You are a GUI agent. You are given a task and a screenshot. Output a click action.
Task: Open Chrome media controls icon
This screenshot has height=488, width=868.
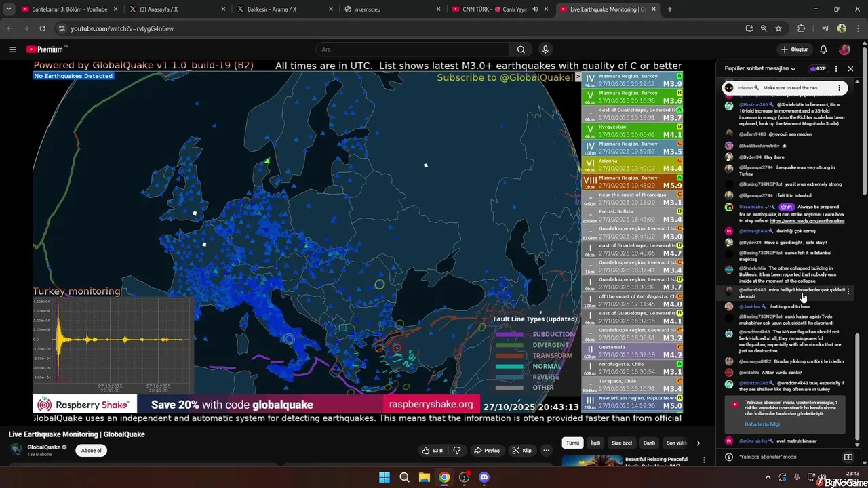[x=825, y=28]
